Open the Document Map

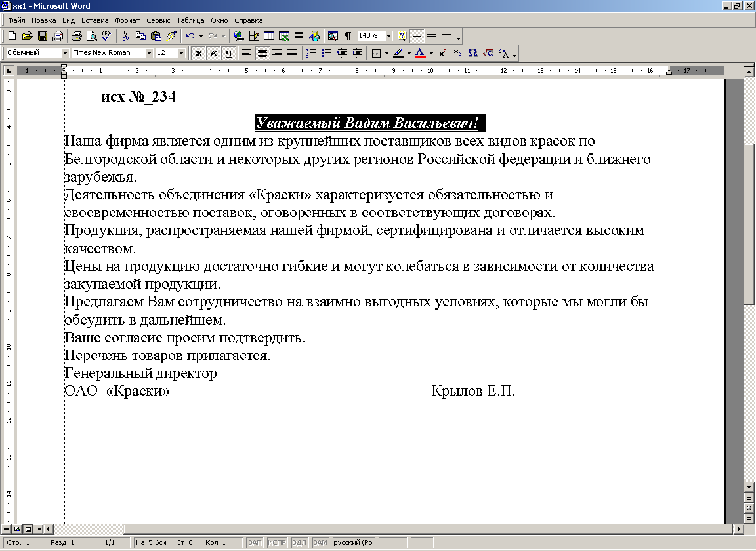point(333,35)
